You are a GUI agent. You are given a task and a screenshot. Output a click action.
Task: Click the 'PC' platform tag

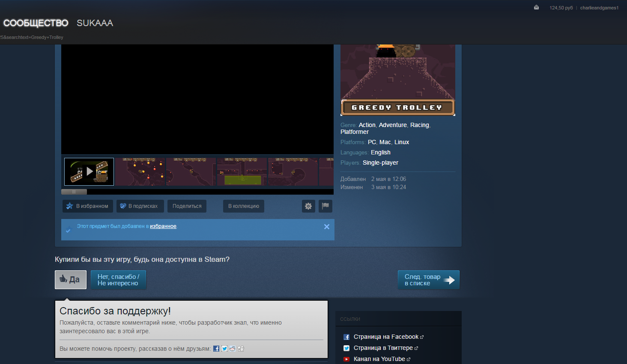372,142
